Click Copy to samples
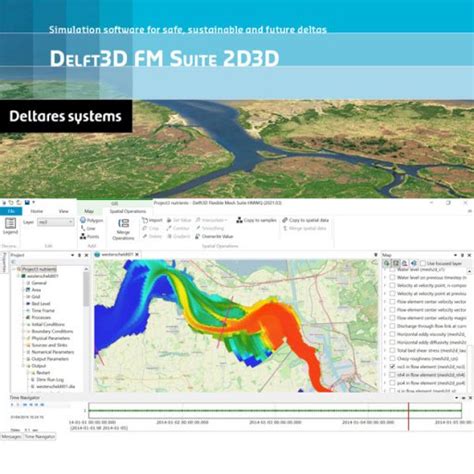This screenshot has height=474, width=474. (x=256, y=220)
